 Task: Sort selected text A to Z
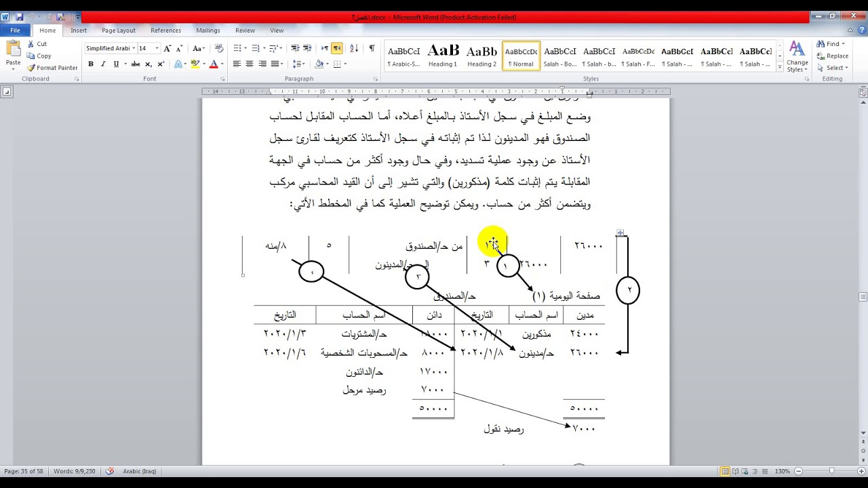coord(354,48)
